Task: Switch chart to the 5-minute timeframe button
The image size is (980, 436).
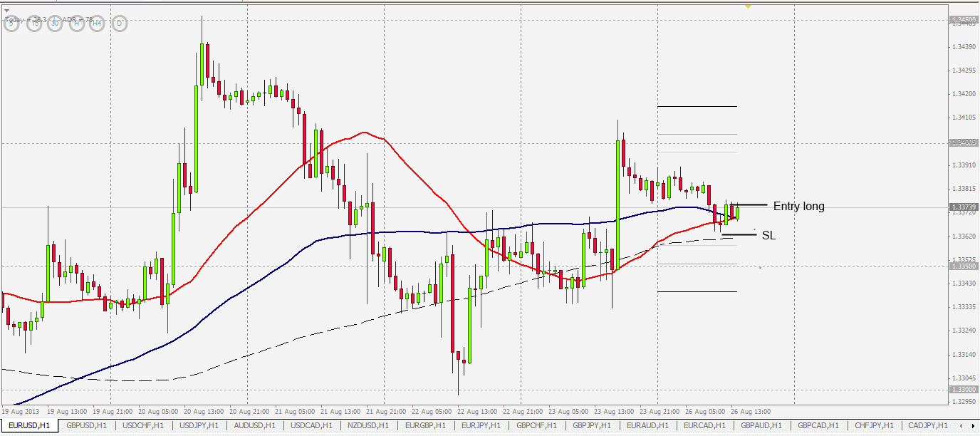Action: (12, 24)
